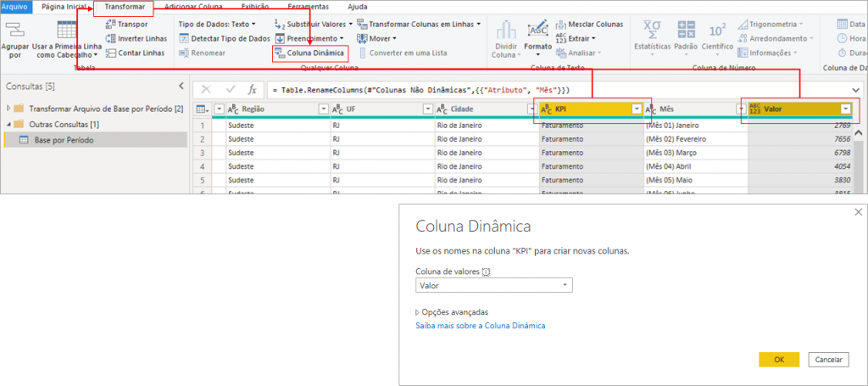
Task: Cancel the formula bar edit (X icon)
Action: tap(206, 89)
